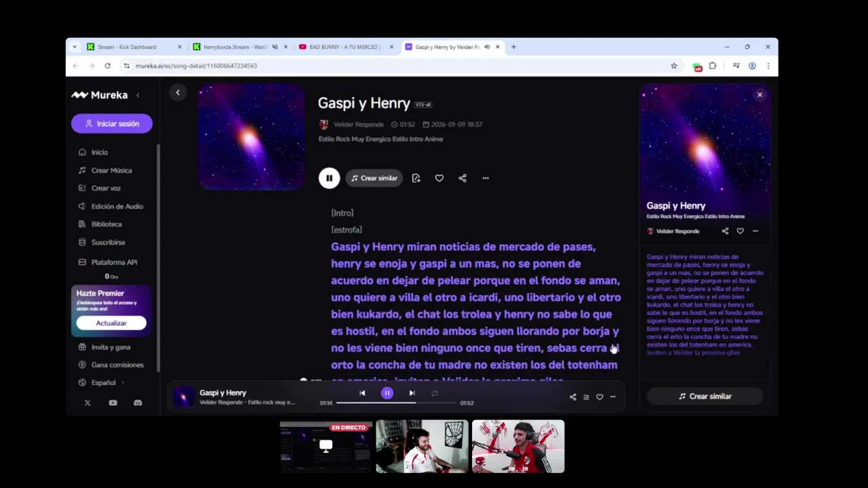Screen dimensions: 868x488
Task: Go to Inicio in sidebar
Action: coord(94,152)
